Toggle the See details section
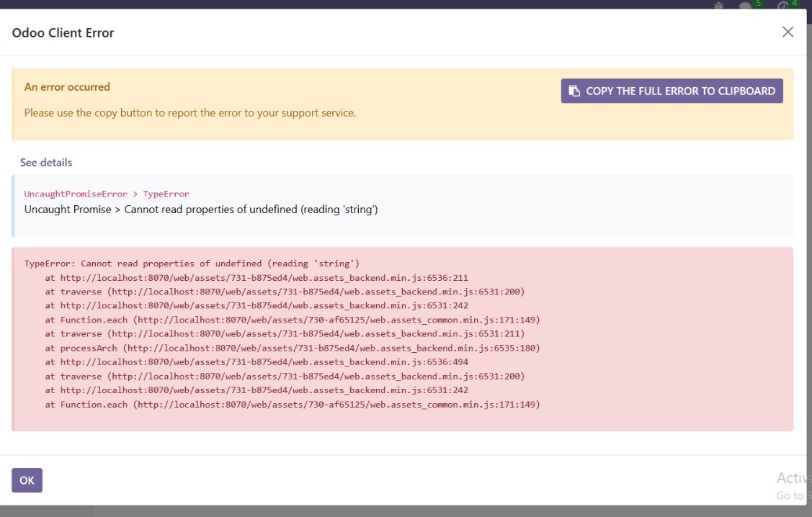Screen dimensions: 812x517 46,163
